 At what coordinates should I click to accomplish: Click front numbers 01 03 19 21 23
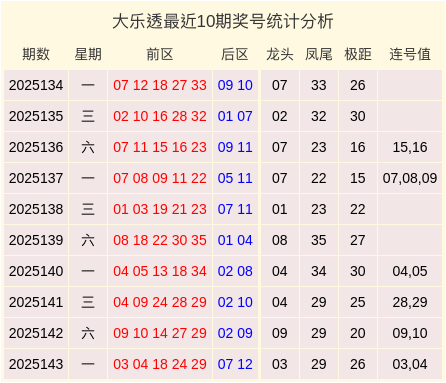(x=160, y=209)
